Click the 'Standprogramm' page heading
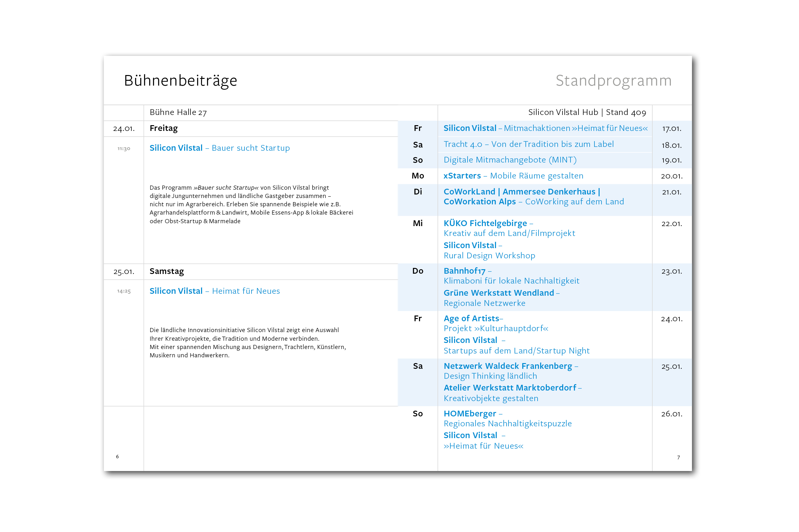The height and width of the screenshot is (532, 799). point(614,81)
